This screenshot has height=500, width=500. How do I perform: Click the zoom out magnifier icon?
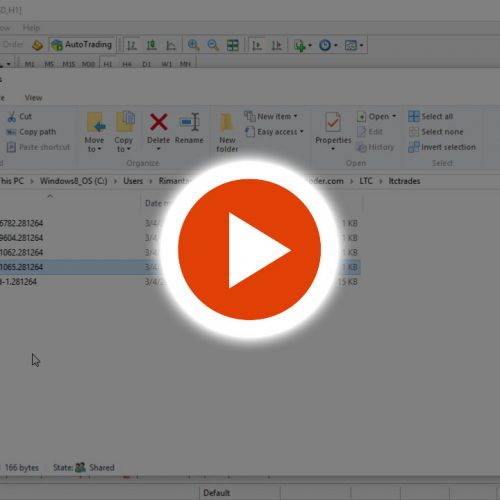coord(213,45)
